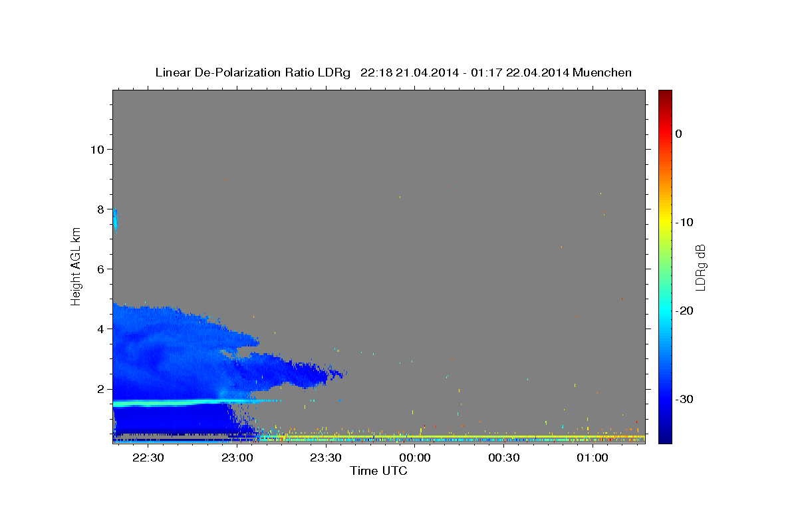The width and height of the screenshot is (798, 532).
Task: Click the 00:00 time tick label
Action: pyautogui.click(x=415, y=458)
